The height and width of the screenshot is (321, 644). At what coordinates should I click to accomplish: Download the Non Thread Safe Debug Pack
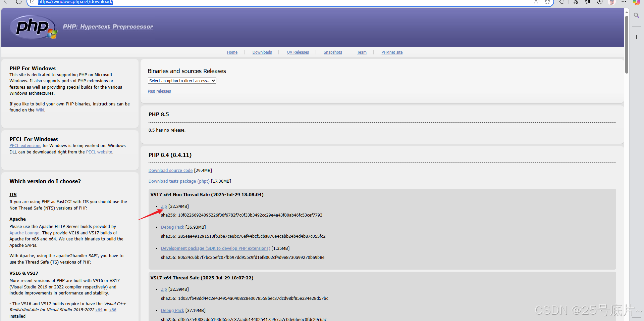(x=172, y=227)
